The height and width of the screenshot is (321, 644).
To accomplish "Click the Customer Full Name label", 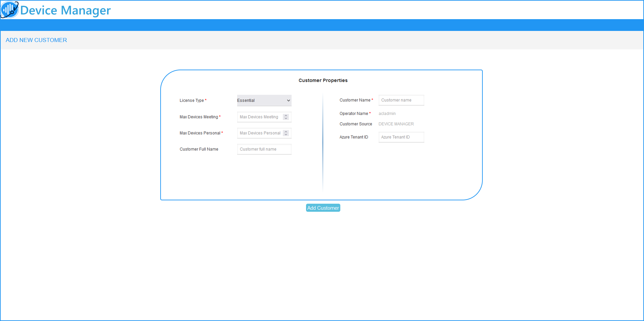I will 199,149.
